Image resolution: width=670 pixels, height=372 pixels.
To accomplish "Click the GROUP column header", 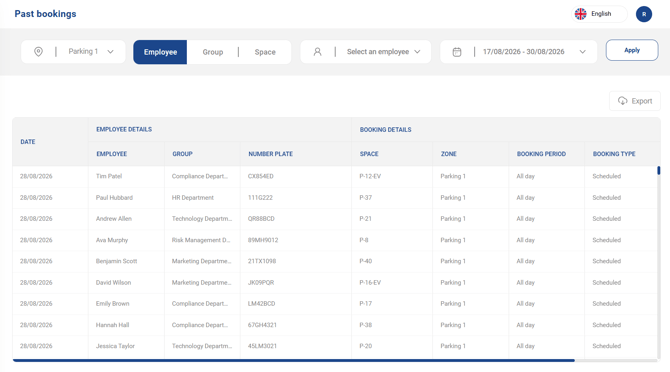I will tap(182, 154).
